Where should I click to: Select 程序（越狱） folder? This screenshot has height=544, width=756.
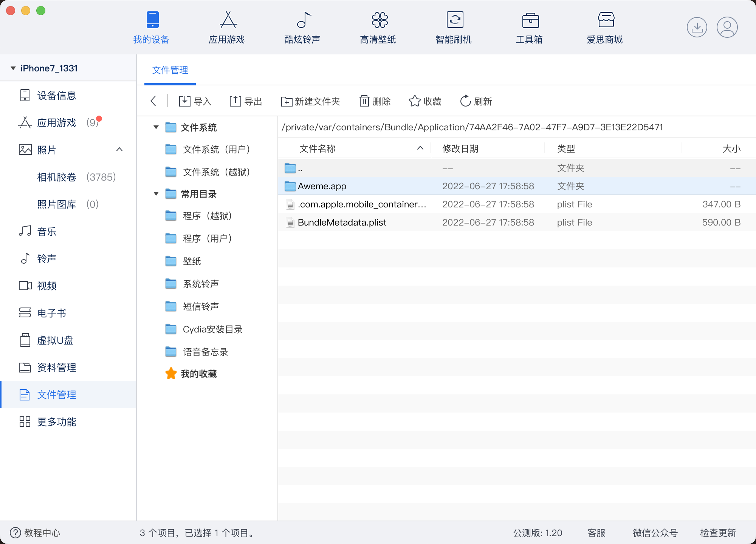click(199, 216)
